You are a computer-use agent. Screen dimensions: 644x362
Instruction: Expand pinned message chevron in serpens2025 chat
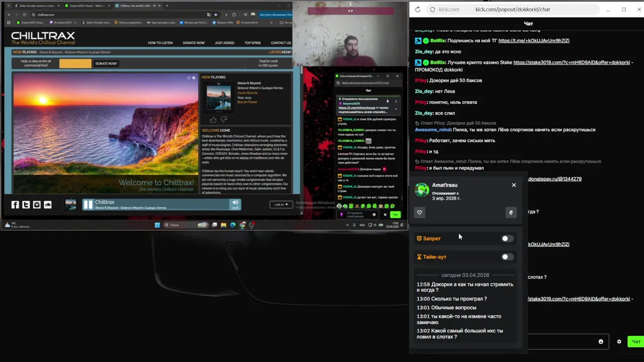pyautogui.click(x=396, y=109)
